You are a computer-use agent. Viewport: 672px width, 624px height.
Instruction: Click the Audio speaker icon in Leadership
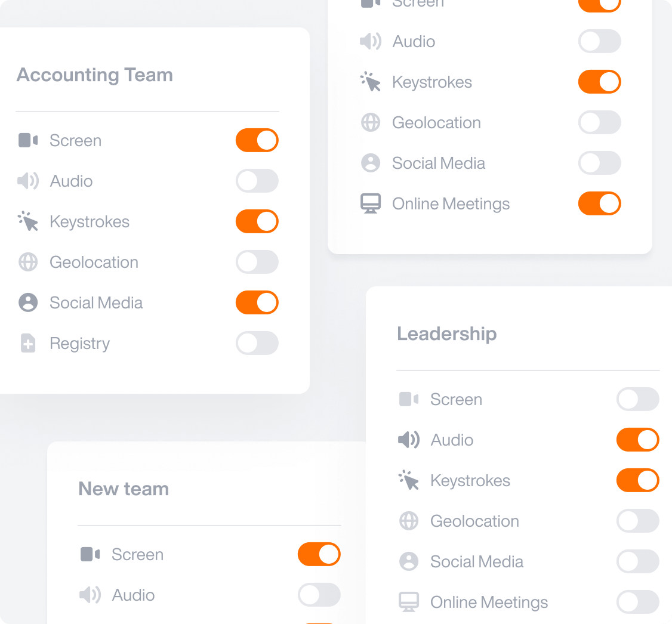409,440
